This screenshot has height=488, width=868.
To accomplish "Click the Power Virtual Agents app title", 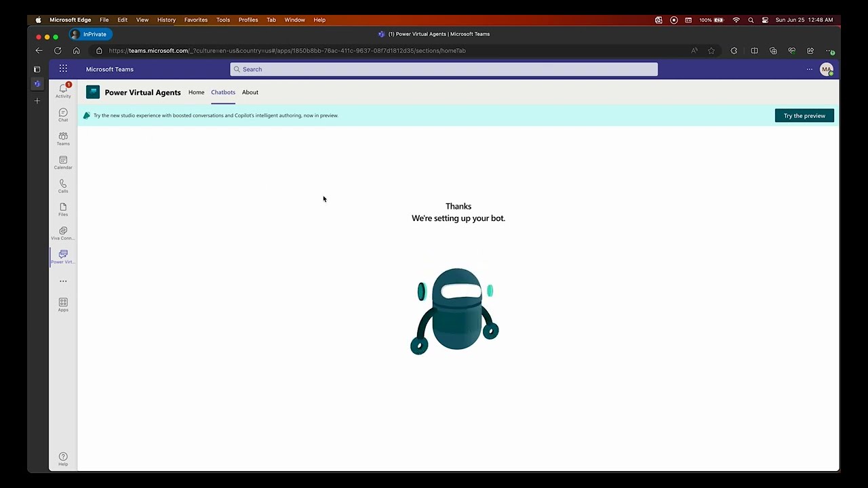I will 142,92.
